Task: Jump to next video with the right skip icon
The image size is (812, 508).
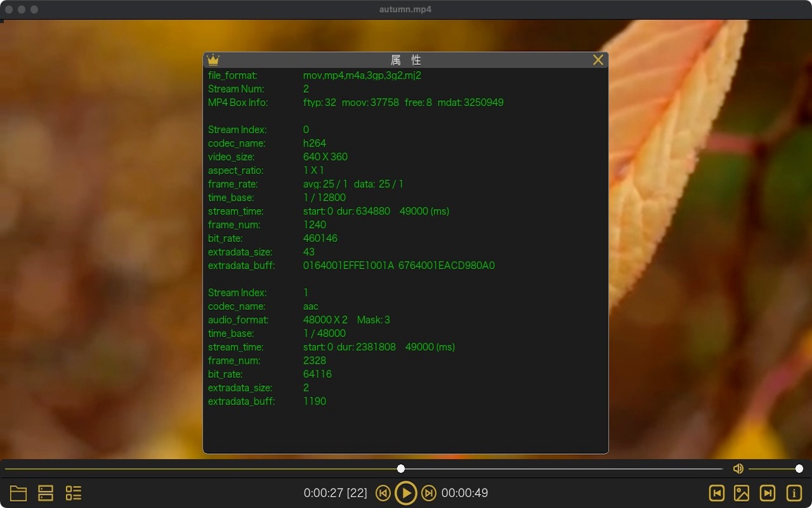Action: click(768, 493)
